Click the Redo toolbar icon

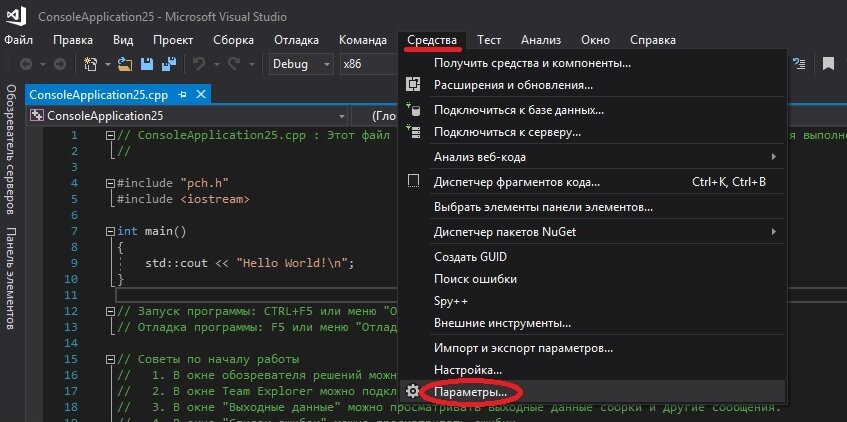coord(234,64)
